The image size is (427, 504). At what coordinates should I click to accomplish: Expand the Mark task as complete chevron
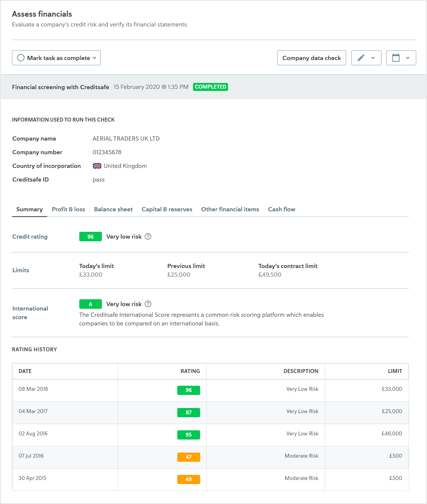click(94, 58)
